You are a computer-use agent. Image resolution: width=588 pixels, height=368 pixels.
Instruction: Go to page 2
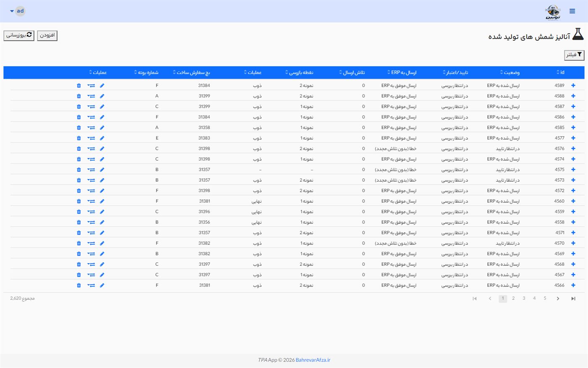coord(513,298)
